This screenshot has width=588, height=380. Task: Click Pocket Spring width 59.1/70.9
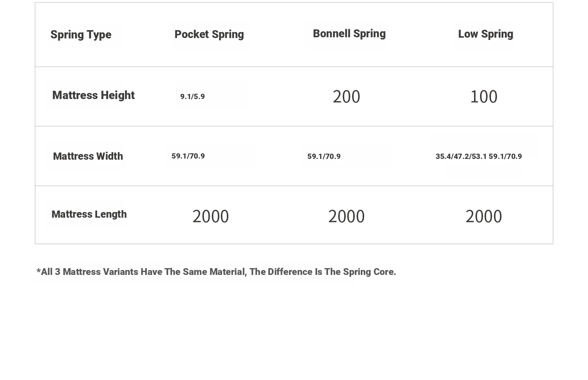click(x=188, y=156)
